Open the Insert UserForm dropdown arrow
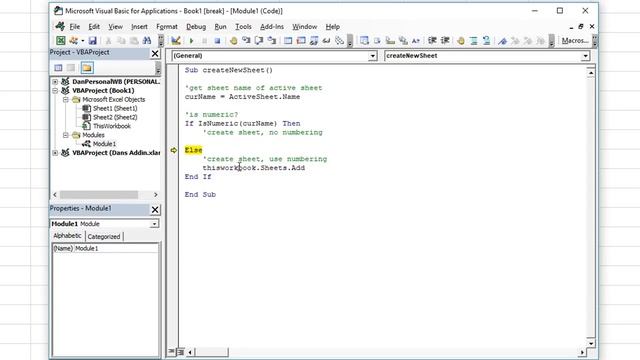Screen dimensions: 640x360 82,40
